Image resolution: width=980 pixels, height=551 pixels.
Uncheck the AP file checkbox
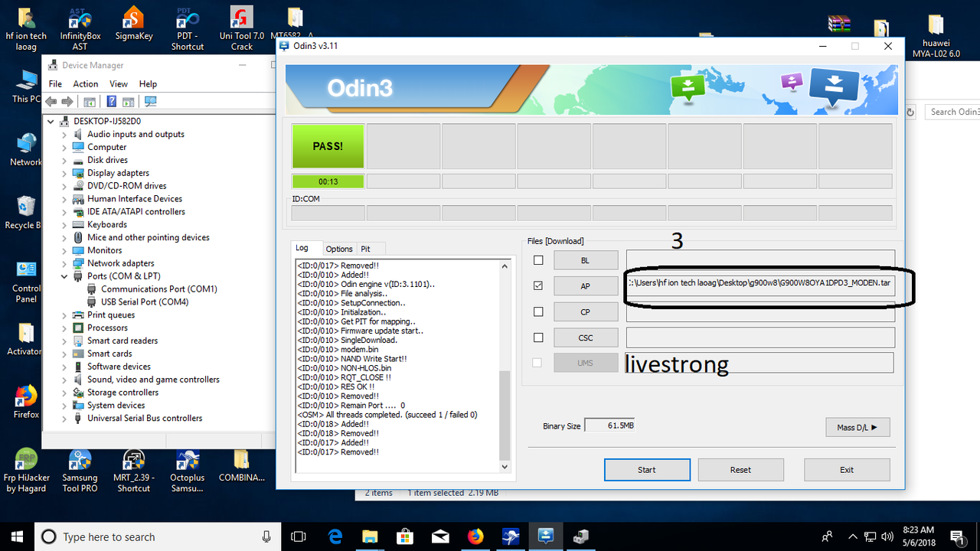[538, 285]
